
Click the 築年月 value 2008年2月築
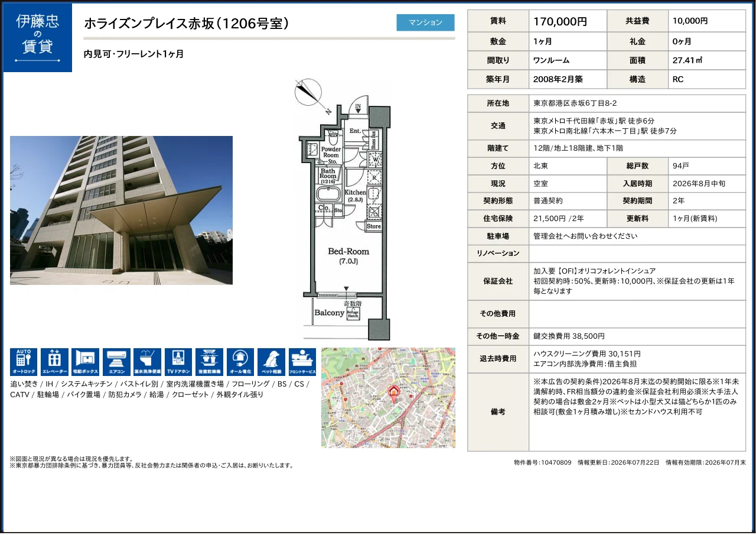point(558,79)
